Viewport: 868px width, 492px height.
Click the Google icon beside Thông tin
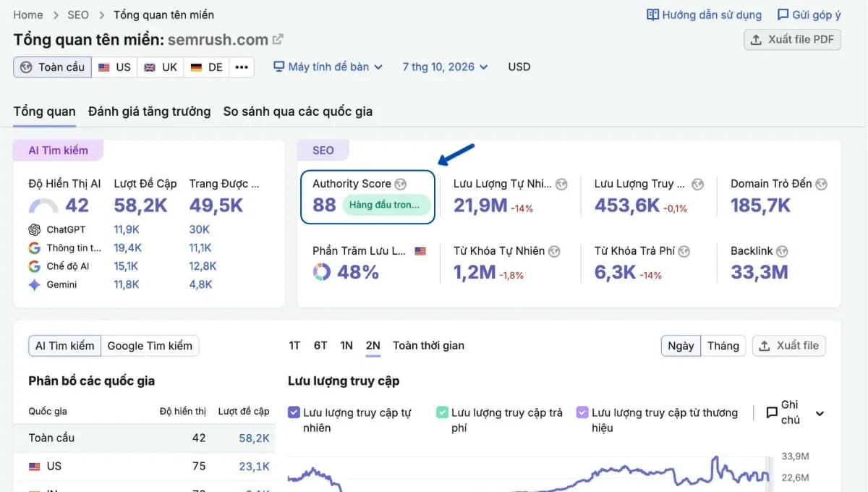click(34, 247)
